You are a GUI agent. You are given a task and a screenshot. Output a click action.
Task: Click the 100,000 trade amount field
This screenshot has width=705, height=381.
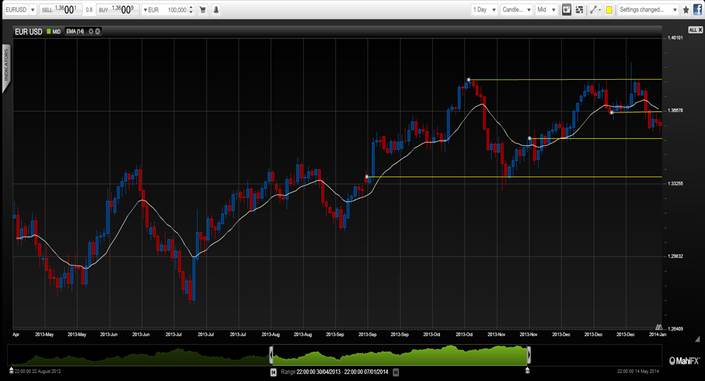(x=177, y=9)
